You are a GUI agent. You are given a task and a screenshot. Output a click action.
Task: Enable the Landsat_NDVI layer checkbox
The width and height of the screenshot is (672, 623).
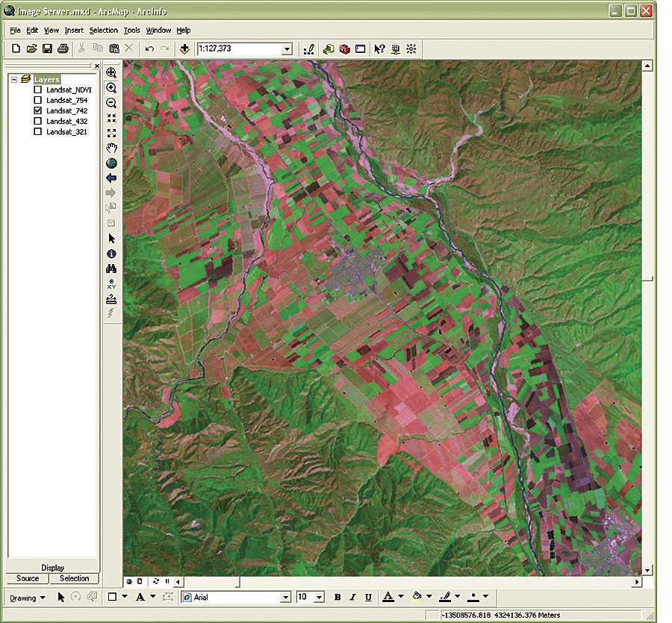(38, 90)
